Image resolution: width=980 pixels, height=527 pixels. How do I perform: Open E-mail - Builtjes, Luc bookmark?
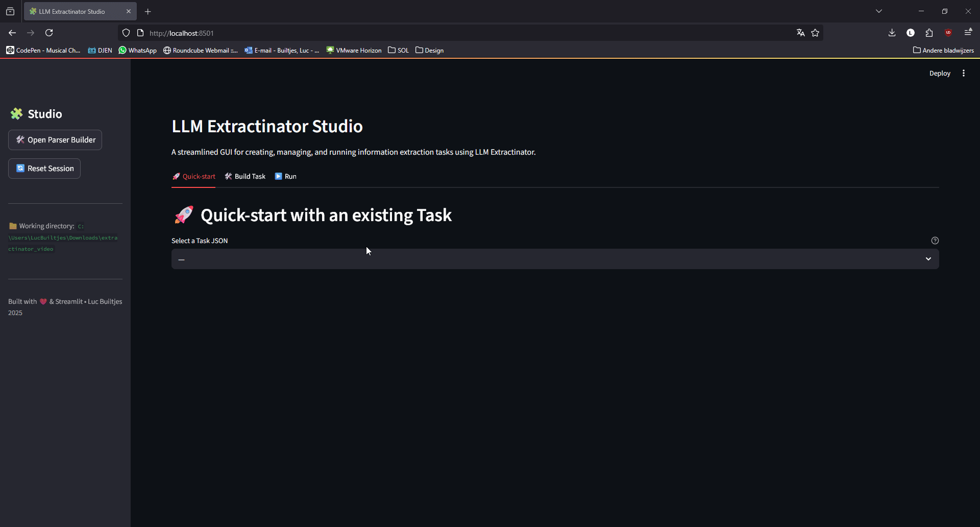[x=282, y=51]
